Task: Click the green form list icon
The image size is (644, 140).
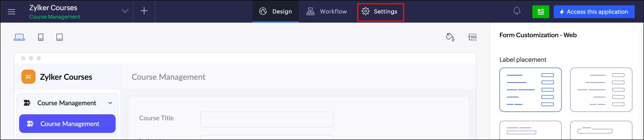Action: pyautogui.click(x=541, y=12)
